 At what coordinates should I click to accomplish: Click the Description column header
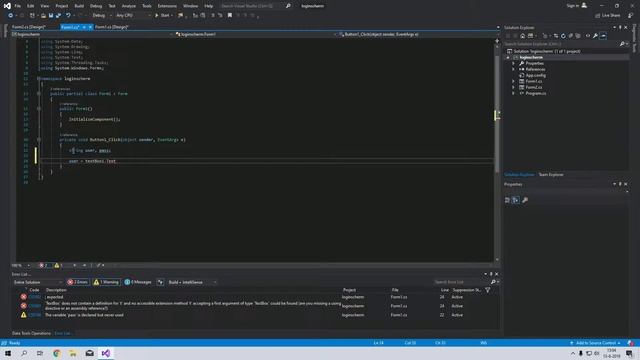click(x=56, y=290)
